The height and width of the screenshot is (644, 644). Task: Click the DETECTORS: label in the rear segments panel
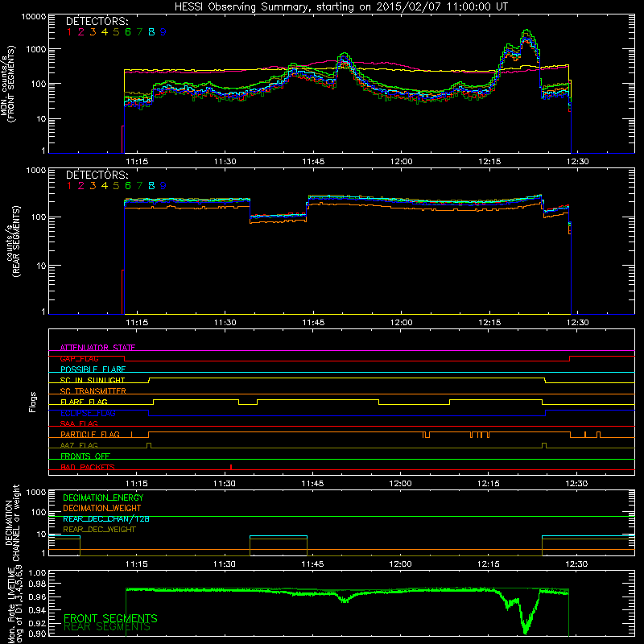click(97, 175)
